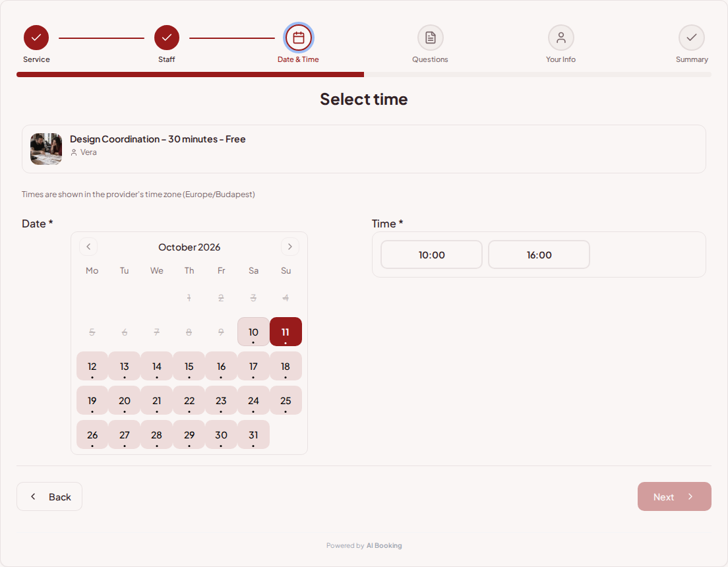The width and height of the screenshot is (728, 567).
Task: Click the Questions step document icon
Action: [x=431, y=38]
